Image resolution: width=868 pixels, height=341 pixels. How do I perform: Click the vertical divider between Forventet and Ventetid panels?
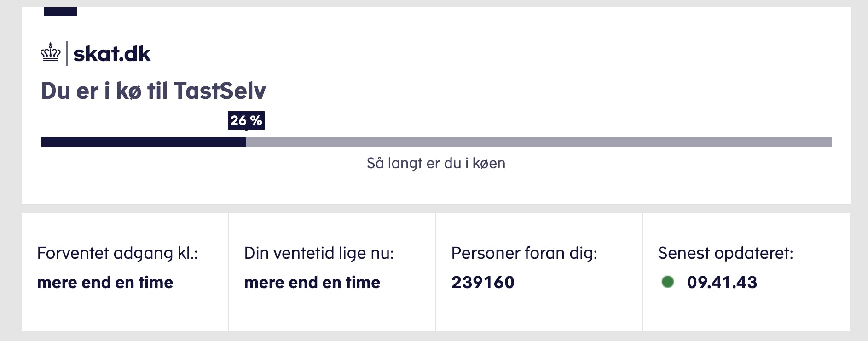coord(228,271)
